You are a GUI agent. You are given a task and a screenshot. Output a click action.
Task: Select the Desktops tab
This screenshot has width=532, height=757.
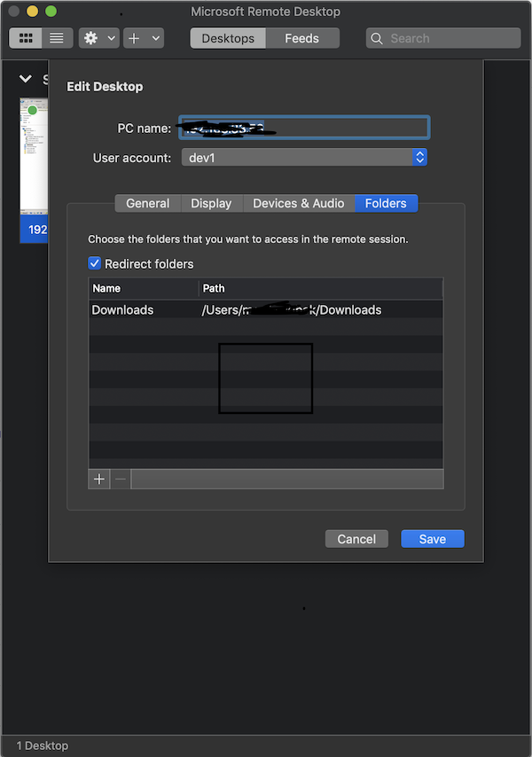pos(228,38)
